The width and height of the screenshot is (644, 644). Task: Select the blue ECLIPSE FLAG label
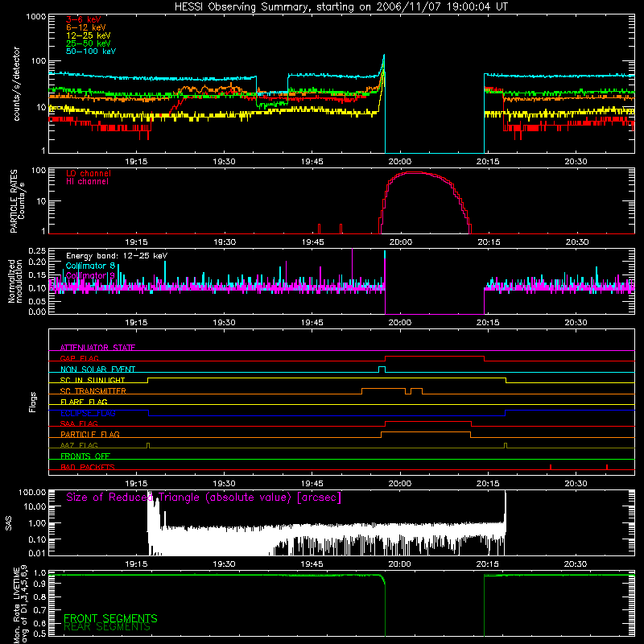coord(88,413)
